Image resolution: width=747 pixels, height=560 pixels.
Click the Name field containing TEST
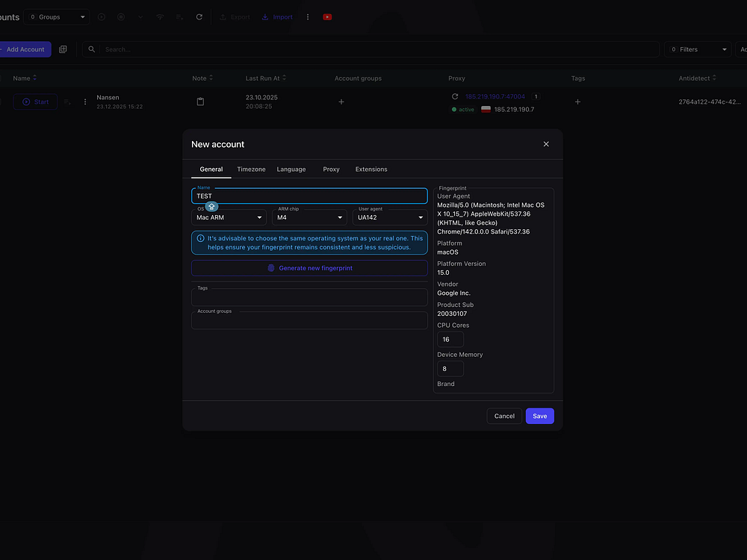click(x=309, y=196)
